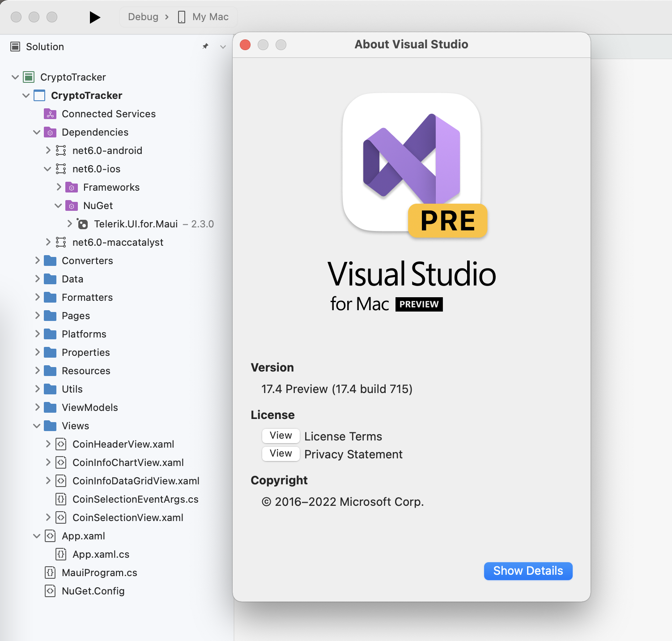Screen dimensions: 672x641
Task: Select the NuGet.Config file
Action: 93,591
